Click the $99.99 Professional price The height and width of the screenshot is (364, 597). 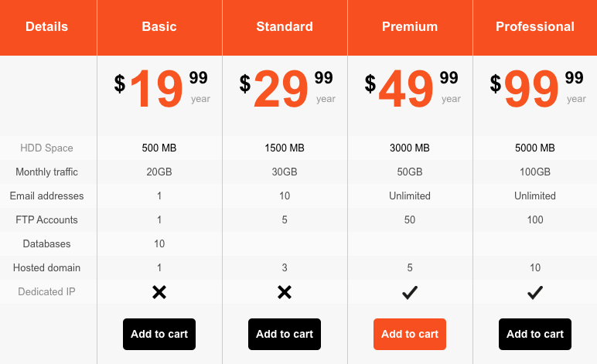click(537, 88)
